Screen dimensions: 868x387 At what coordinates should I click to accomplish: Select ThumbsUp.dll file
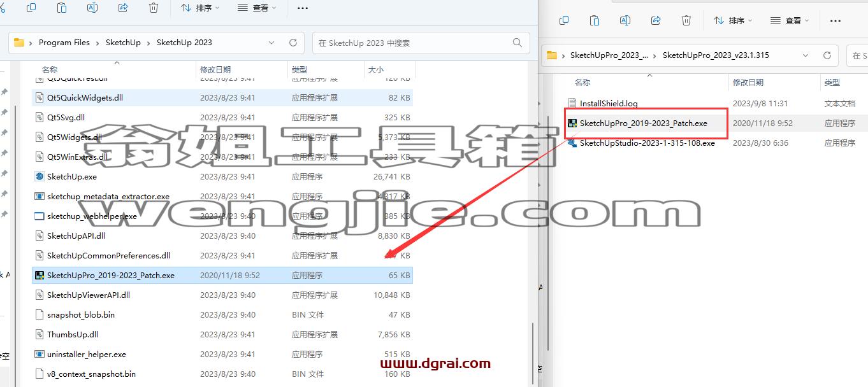[x=222, y=335]
